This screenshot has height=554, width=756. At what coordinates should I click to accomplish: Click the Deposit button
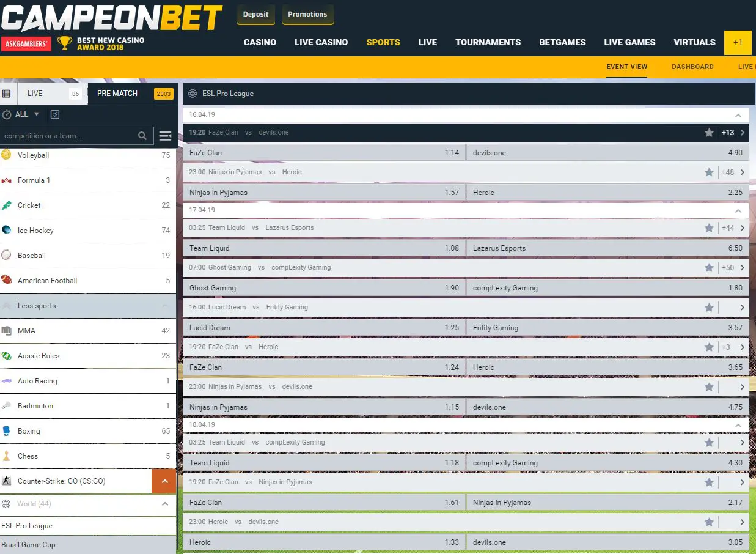(x=255, y=14)
